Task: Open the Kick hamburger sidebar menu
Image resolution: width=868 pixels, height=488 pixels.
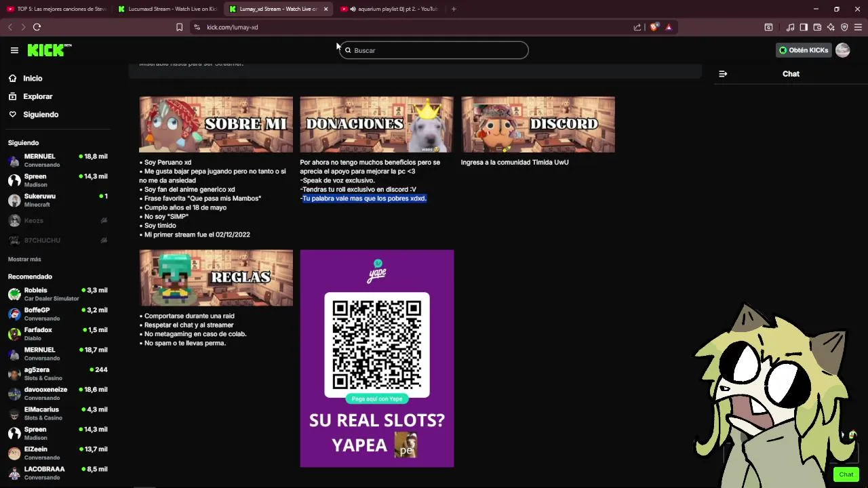Action: point(14,50)
